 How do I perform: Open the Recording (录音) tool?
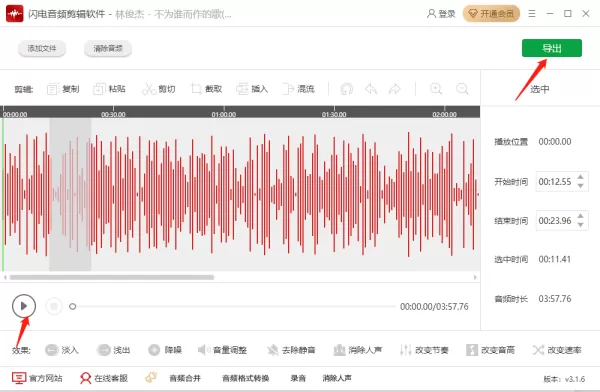(298, 378)
